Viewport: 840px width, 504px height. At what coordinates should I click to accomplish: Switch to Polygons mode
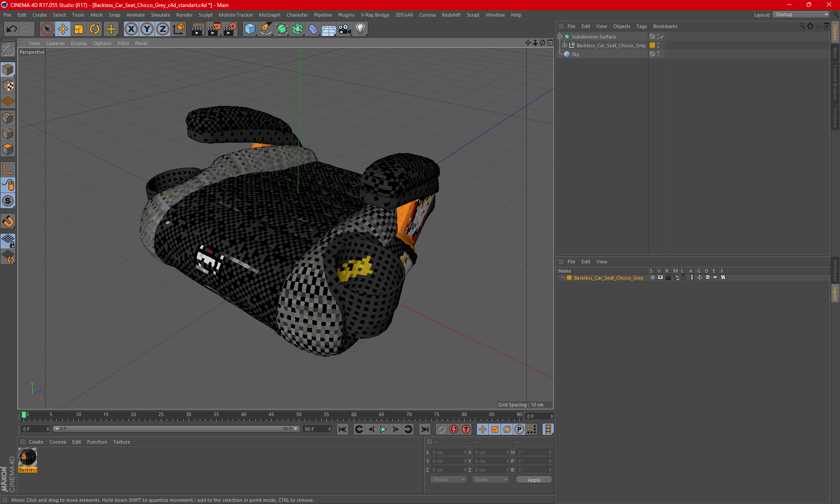tap(8, 149)
